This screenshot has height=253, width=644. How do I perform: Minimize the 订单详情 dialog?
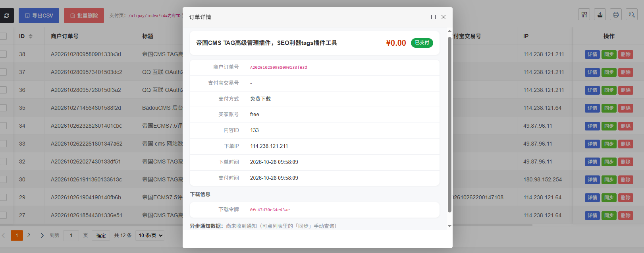pyautogui.click(x=423, y=17)
